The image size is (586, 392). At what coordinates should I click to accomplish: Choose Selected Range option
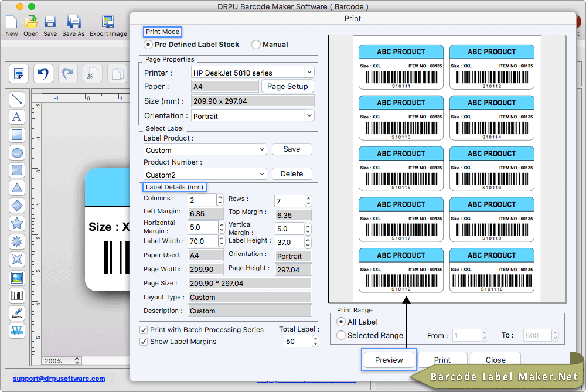[341, 335]
